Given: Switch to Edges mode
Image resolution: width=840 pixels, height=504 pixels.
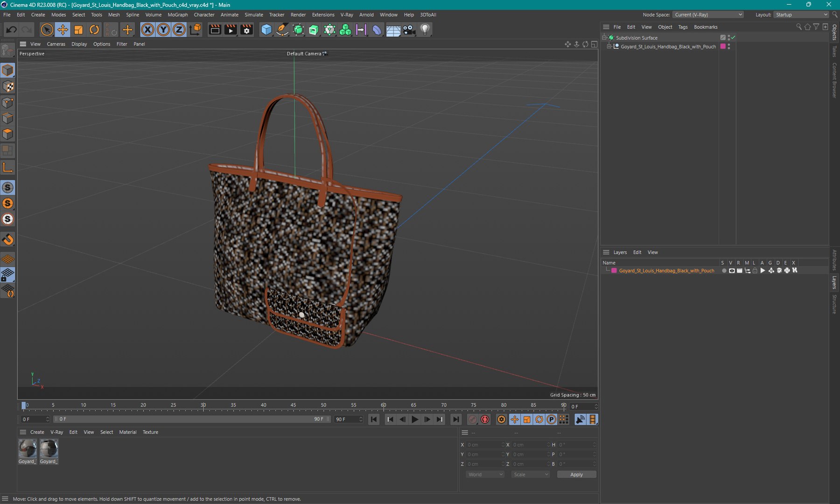Looking at the screenshot, I should (8, 118).
